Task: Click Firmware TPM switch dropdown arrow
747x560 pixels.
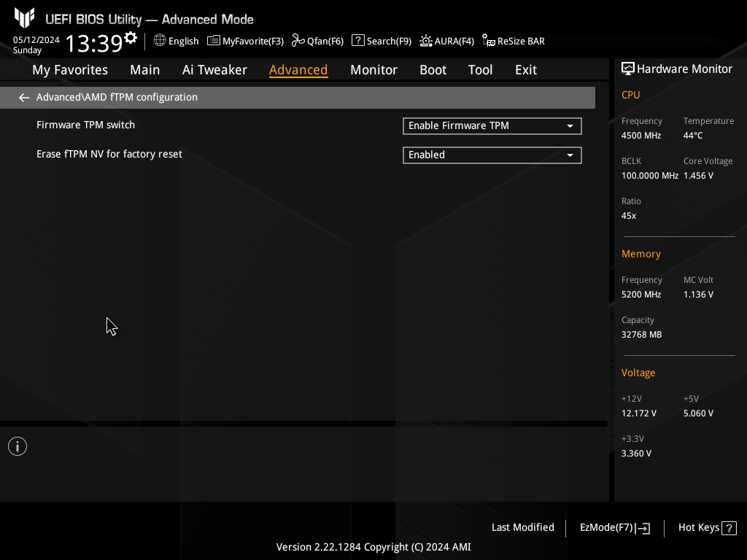Action: 570,126
